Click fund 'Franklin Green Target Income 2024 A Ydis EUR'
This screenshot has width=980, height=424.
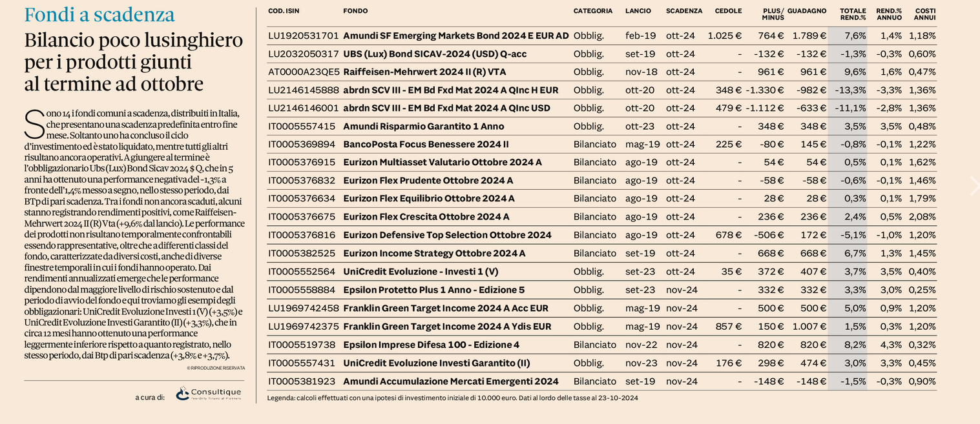point(448,327)
